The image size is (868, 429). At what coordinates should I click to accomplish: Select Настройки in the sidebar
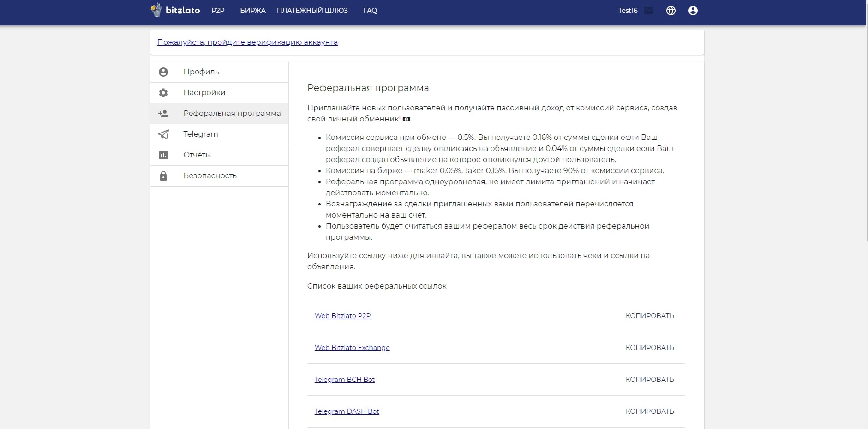(219, 93)
